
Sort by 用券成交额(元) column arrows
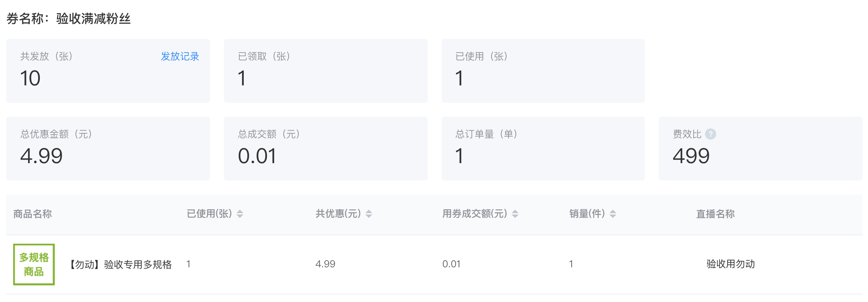(515, 214)
